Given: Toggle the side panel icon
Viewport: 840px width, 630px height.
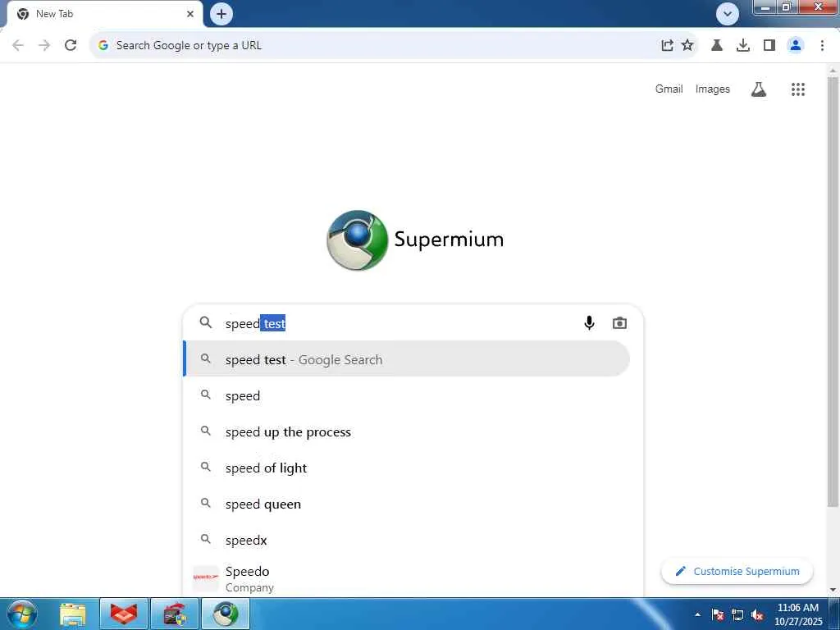Looking at the screenshot, I should 769,46.
